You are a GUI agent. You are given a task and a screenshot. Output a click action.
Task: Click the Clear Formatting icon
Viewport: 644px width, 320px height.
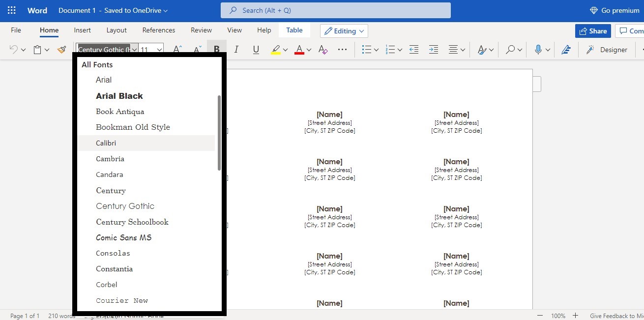tap(323, 50)
